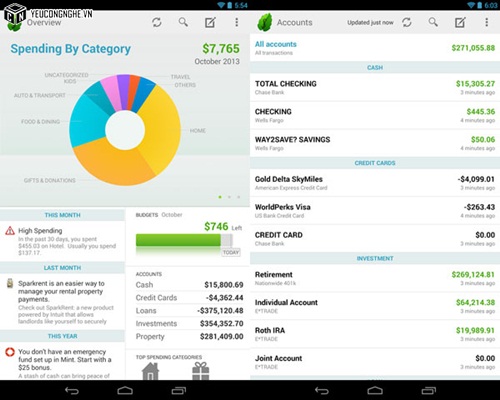Open CHECKING Wells Fargo account
500x400 pixels.
pyautogui.click(x=375, y=115)
